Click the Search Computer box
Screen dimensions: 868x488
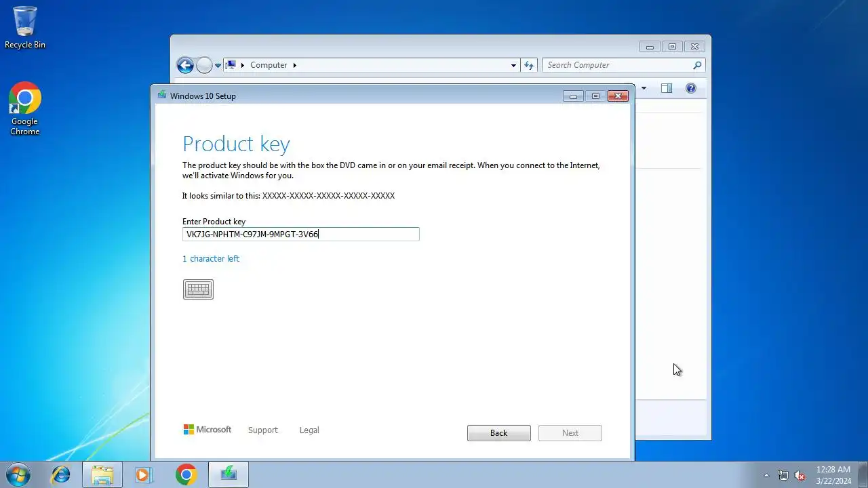click(x=624, y=65)
